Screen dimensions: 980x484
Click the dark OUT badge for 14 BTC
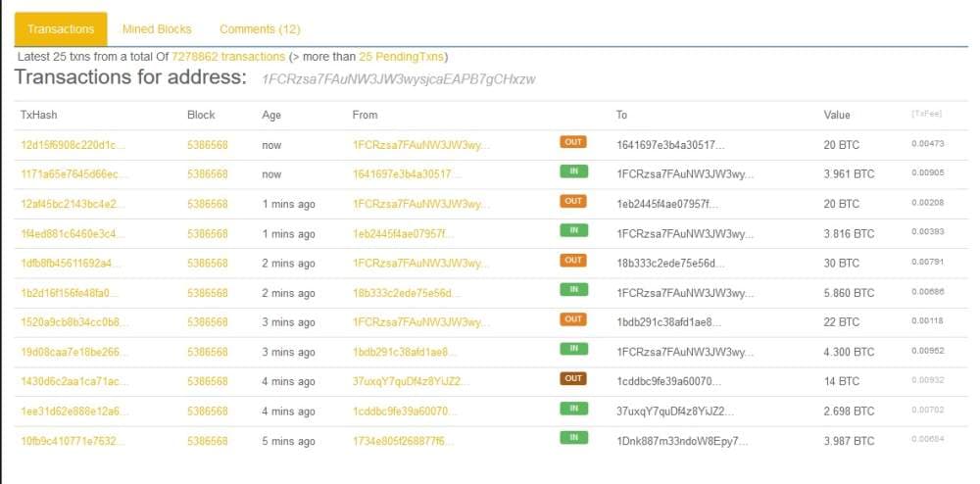tap(572, 378)
